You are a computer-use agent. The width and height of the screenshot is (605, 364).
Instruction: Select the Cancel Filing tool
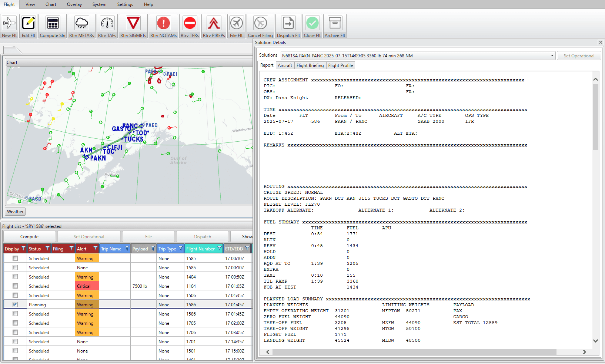[x=260, y=25]
